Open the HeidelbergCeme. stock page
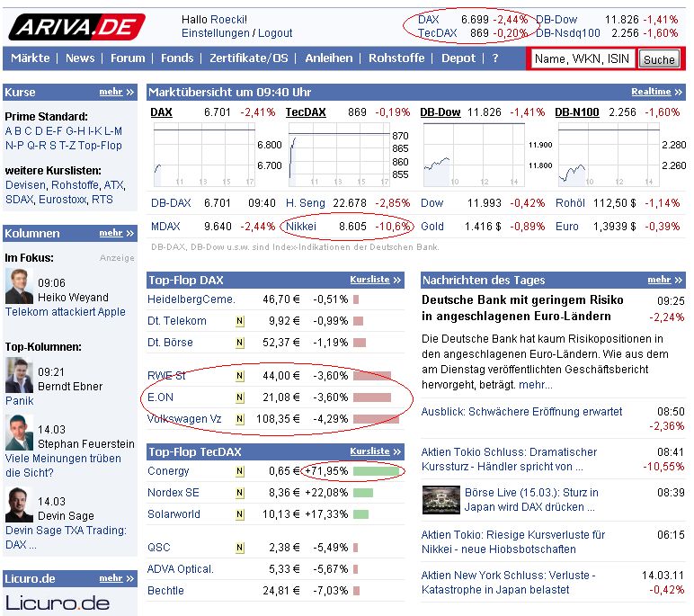The width and height of the screenshot is (694, 616). point(191,299)
